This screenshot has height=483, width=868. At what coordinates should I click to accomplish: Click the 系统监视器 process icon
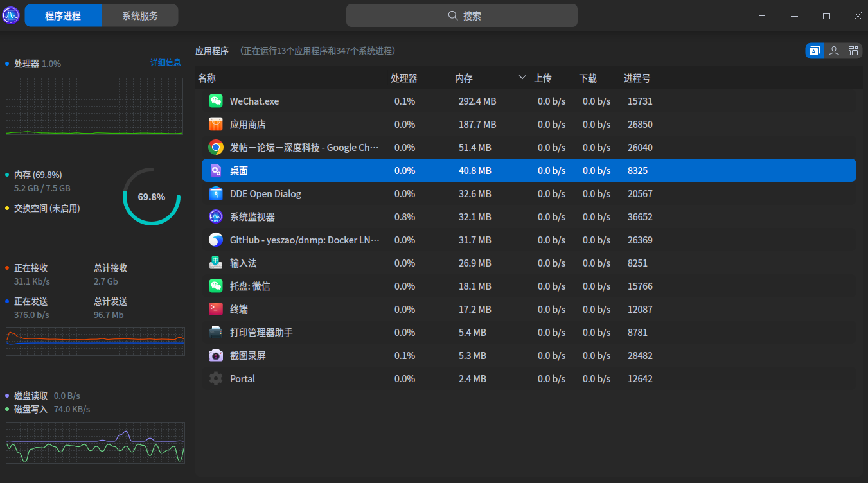click(216, 216)
